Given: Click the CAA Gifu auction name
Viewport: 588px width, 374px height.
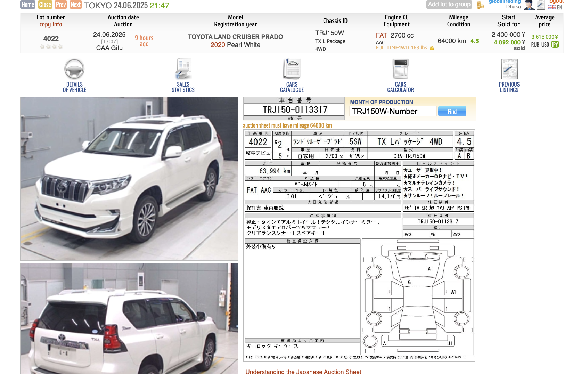Looking at the screenshot, I should point(109,48).
